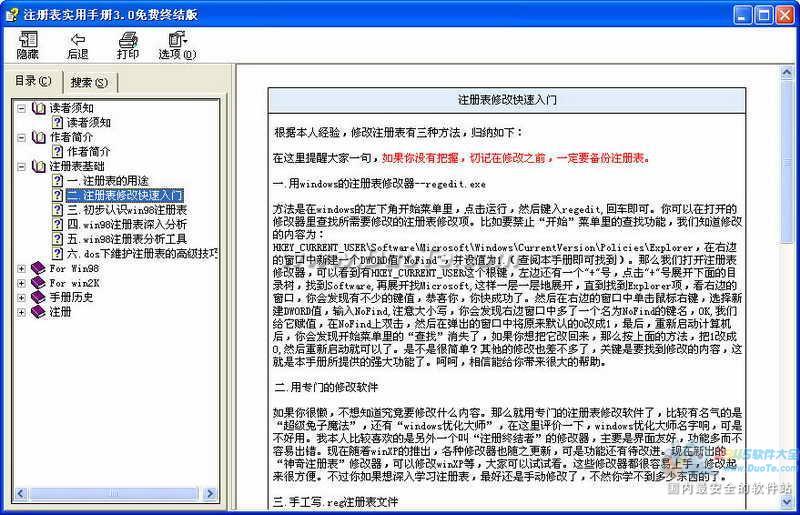Click the red warning text about 备份注册表

tap(516, 158)
